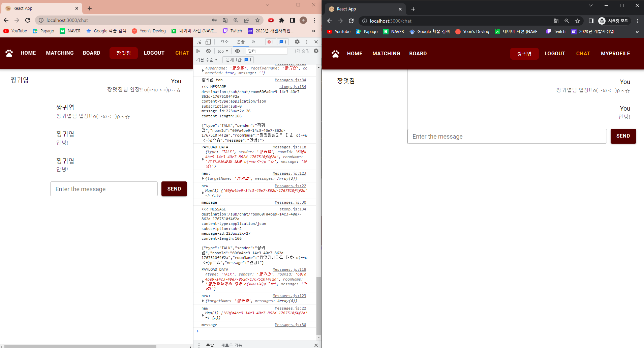The height and width of the screenshot is (348, 644).
Task: Expand the Array(3) targetName object in console
Action: click(203, 178)
